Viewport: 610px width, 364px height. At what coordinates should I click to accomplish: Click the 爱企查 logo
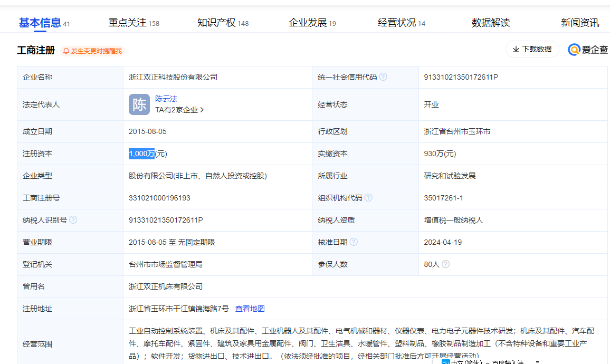coord(588,50)
